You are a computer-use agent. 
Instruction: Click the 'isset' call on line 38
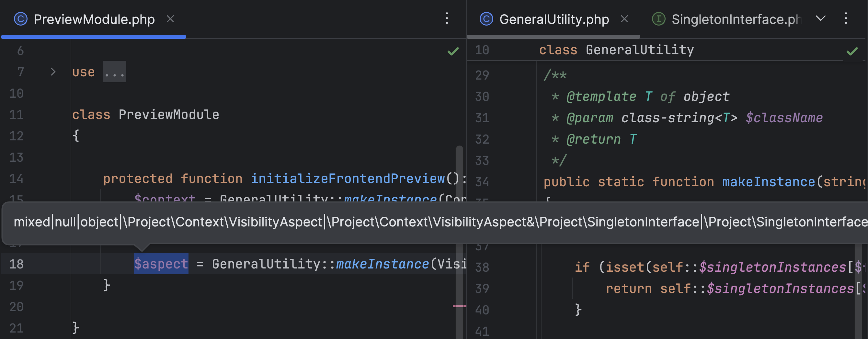(625, 267)
